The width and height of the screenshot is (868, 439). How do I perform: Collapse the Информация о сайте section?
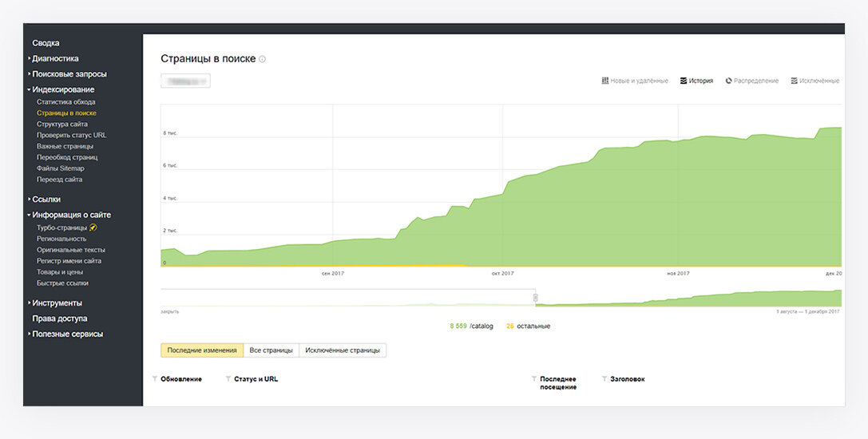click(30, 214)
